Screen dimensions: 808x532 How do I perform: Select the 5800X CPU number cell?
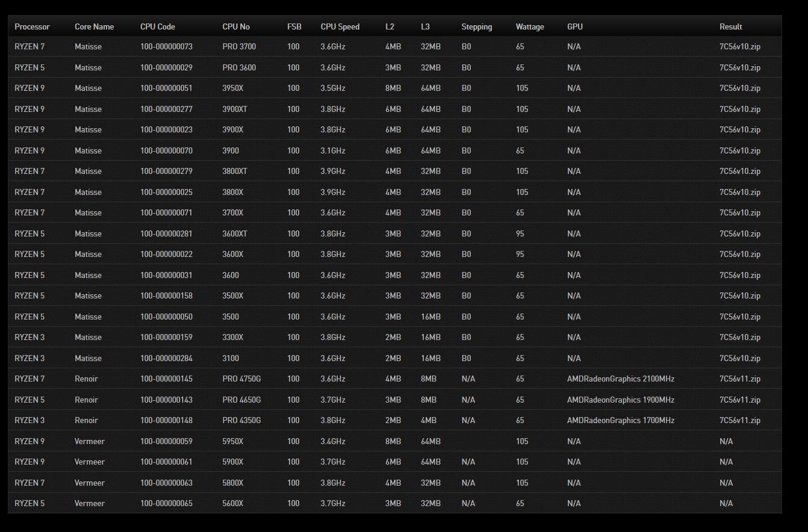click(233, 483)
